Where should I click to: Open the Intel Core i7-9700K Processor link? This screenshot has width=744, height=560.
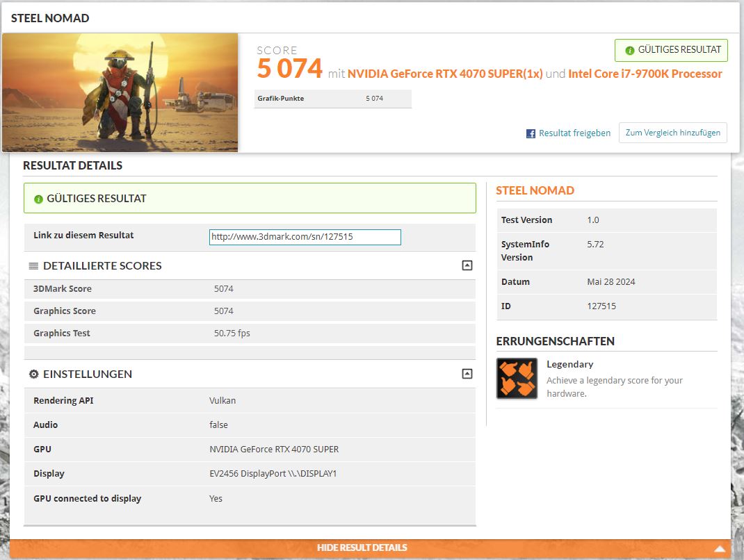pyautogui.click(x=645, y=74)
